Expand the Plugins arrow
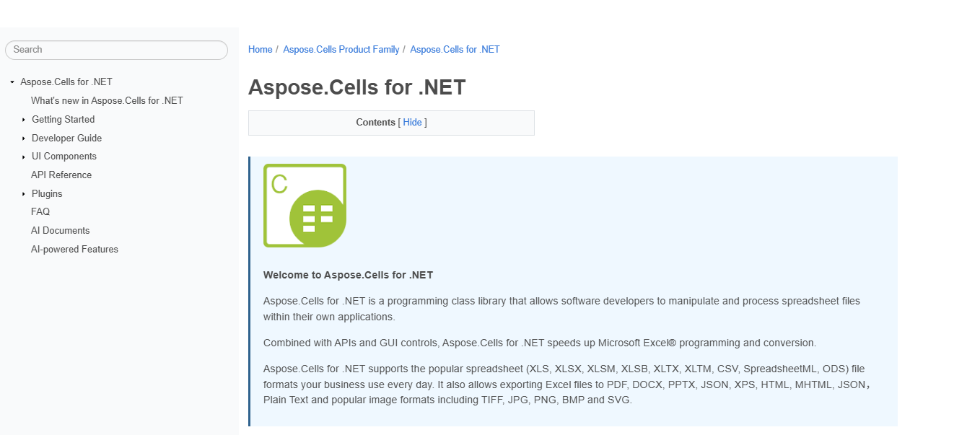The width and height of the screenshot is (980, 435). click(x=24, y=194)
